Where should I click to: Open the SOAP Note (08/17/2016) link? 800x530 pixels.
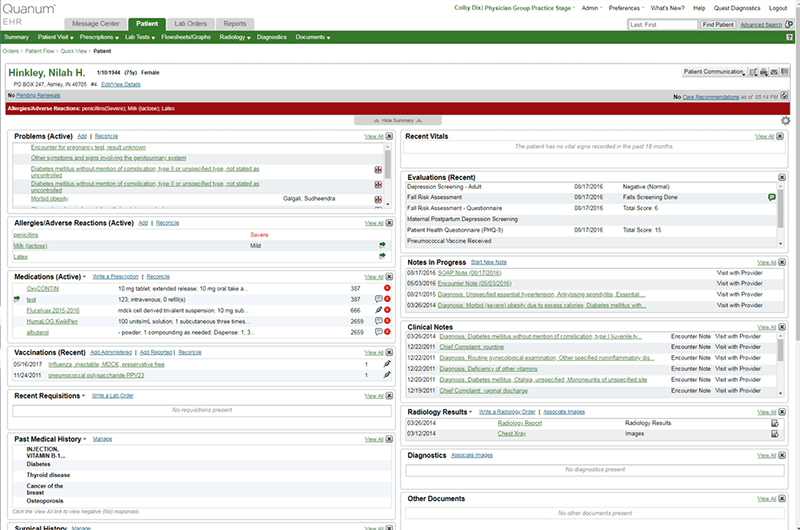(470, 273)
